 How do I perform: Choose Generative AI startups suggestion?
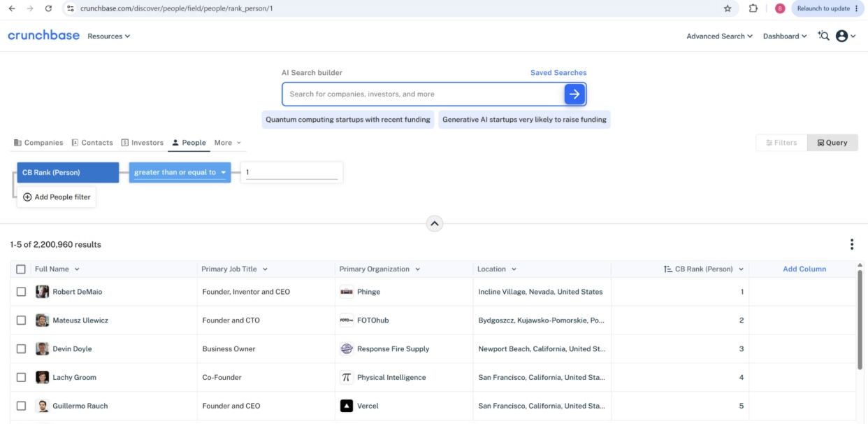pyautogui.click(x=524, y=120)
